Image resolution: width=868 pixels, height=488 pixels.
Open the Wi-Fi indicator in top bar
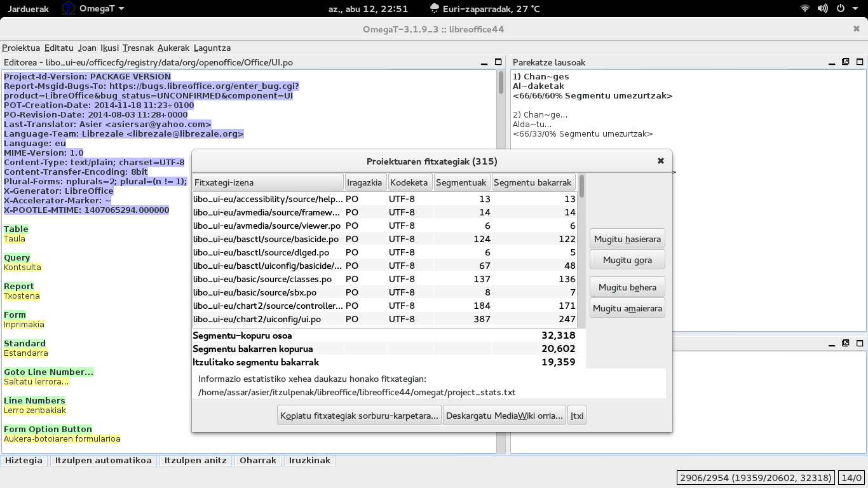click(x=805, y=9)
